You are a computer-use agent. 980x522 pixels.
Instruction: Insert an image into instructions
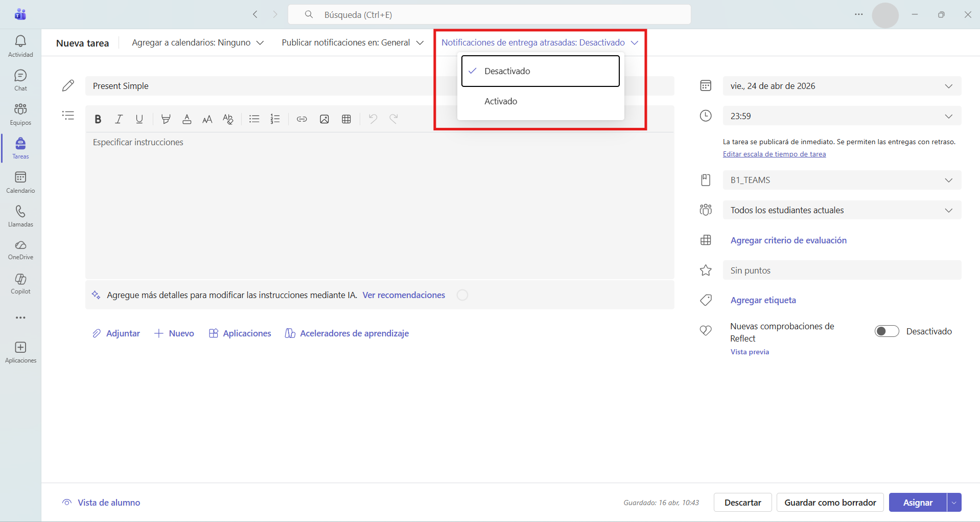[324, 119]
